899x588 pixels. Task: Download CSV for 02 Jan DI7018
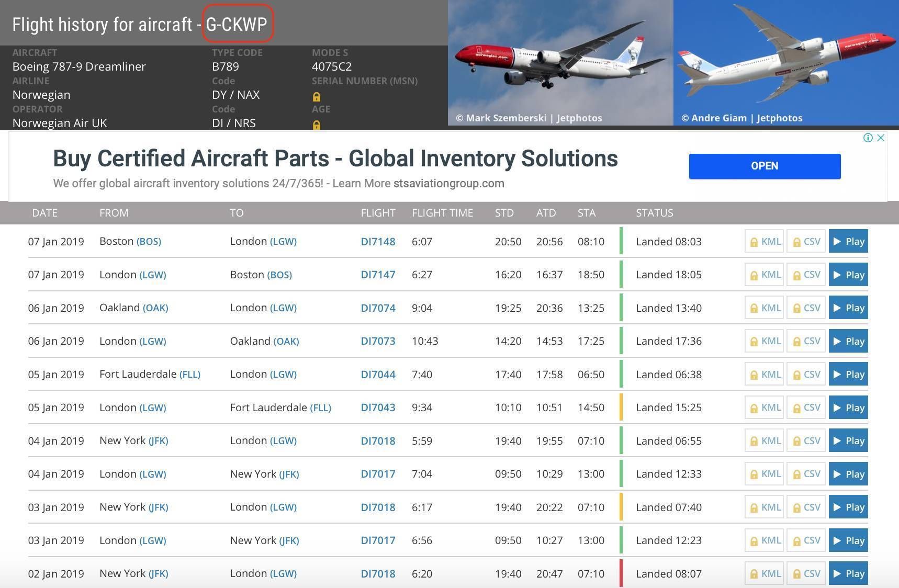pyautogui.click(x=806, y=573)
